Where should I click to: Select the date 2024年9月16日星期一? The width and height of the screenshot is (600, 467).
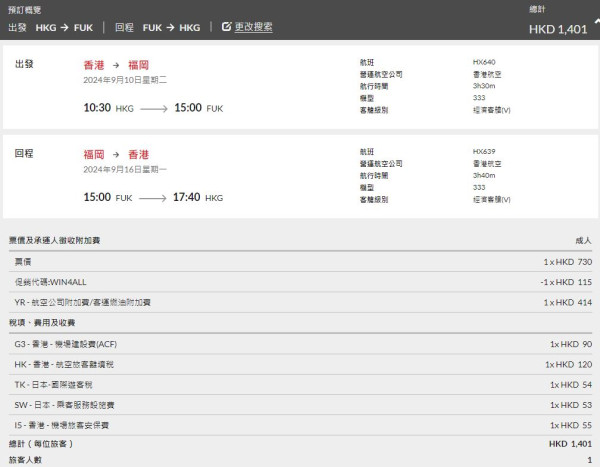click(x=125, y=170)
